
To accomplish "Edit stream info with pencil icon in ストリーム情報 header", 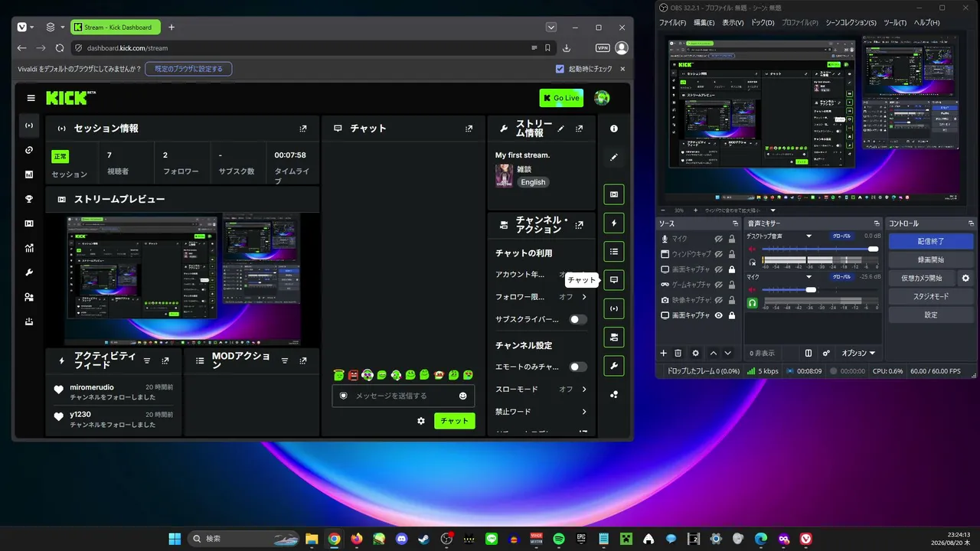I will click(560, 129).
